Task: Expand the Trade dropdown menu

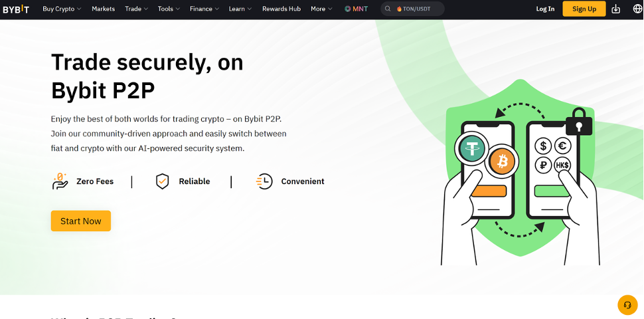Action: [x=136, y=9]
